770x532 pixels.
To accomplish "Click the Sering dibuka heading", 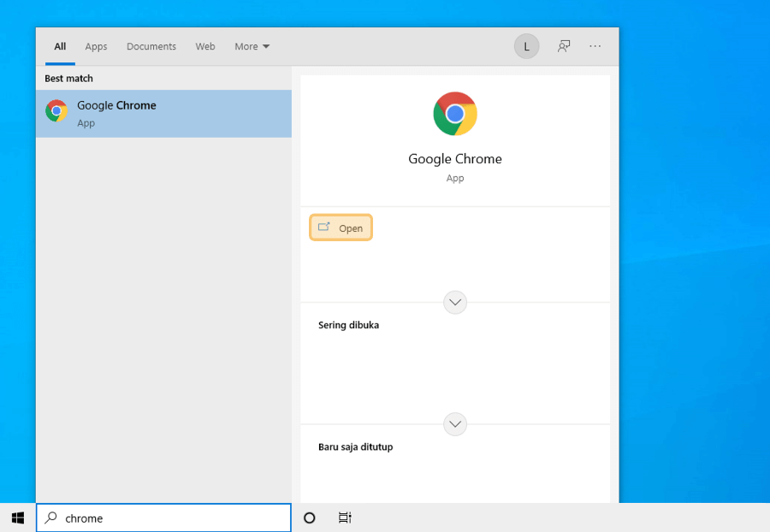I will point(349,325).
